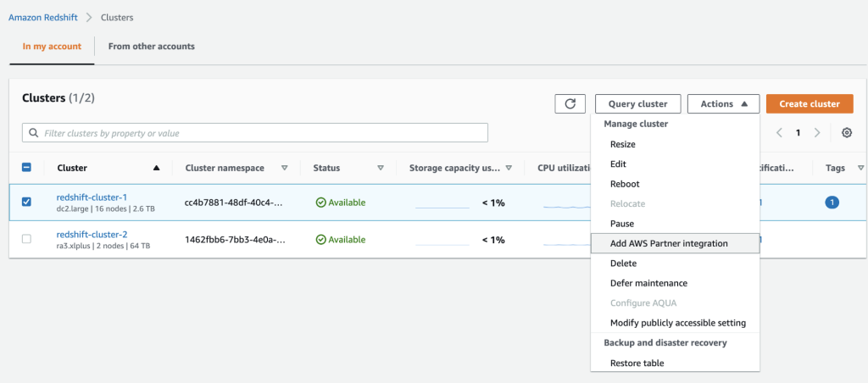Screen dimensions: 868x383
Task: Go to Amazon Redshift breadcrumb link
Action: 43,17
